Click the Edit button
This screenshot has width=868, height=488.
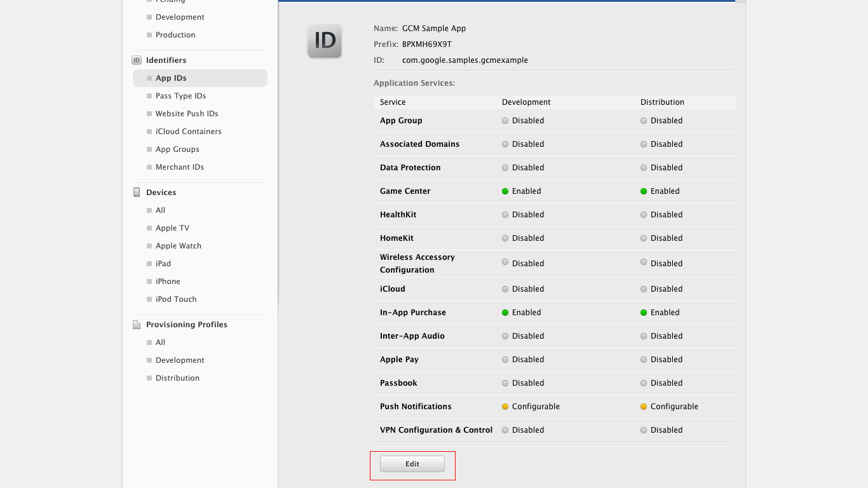coord(412,464)
